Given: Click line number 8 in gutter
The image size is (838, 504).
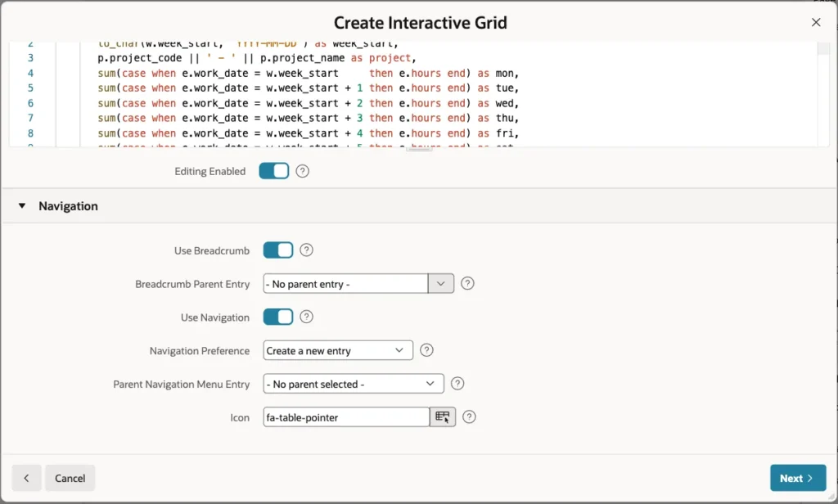Looking at the screenshot, I should [30, 133].
